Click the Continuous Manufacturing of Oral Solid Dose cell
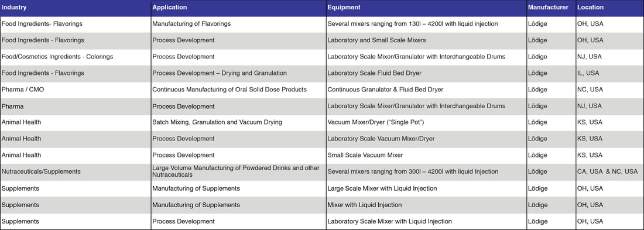Viewport: 644px width, 230px height. 239,90
